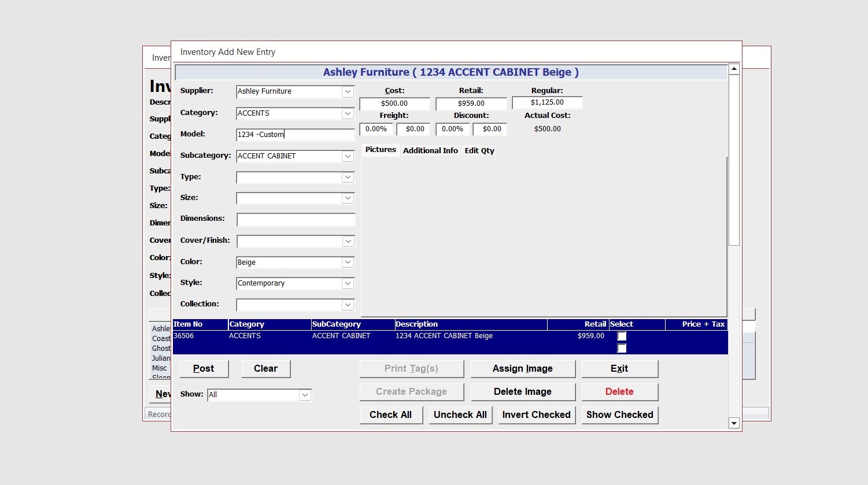Switch to the Pictures tab
Viewport: 868px width, 485px height.
[381, 150]
